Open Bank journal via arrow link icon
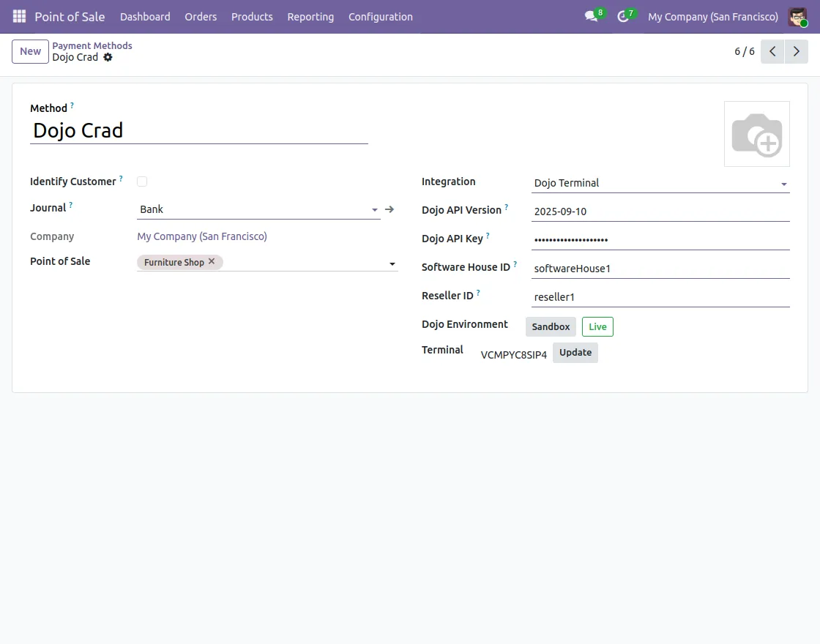Screen dimensions: 820x644 (389, 209)
